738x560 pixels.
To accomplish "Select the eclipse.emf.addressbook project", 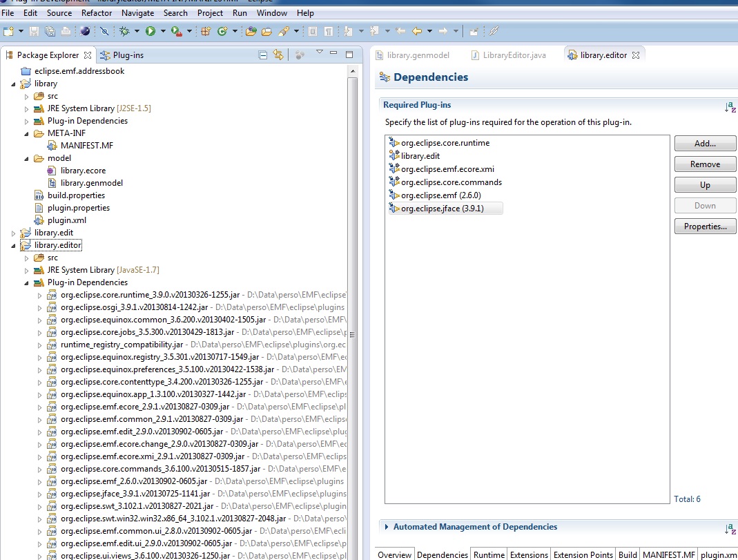I will 73,71.
